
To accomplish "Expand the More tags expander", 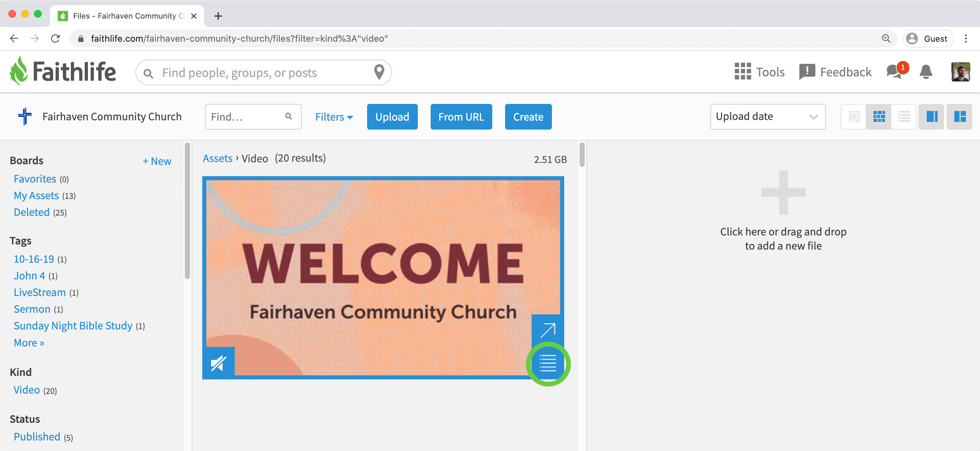I will coord(29,342).
